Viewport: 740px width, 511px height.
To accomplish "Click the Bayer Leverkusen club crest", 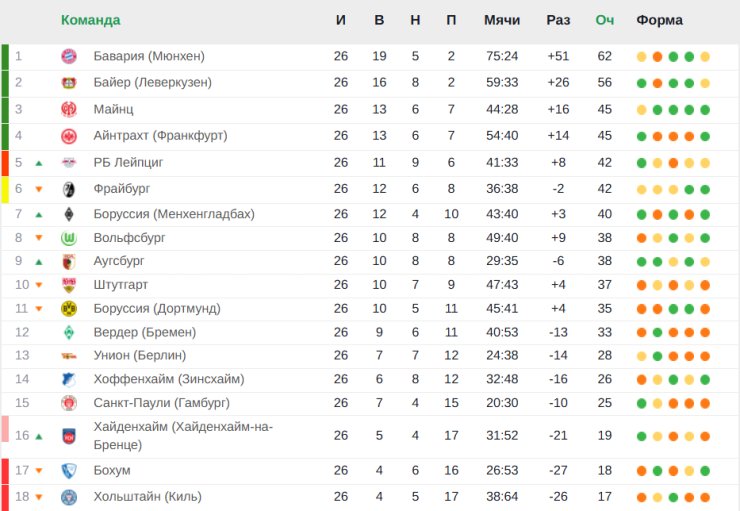I will [x=69, y=83].
